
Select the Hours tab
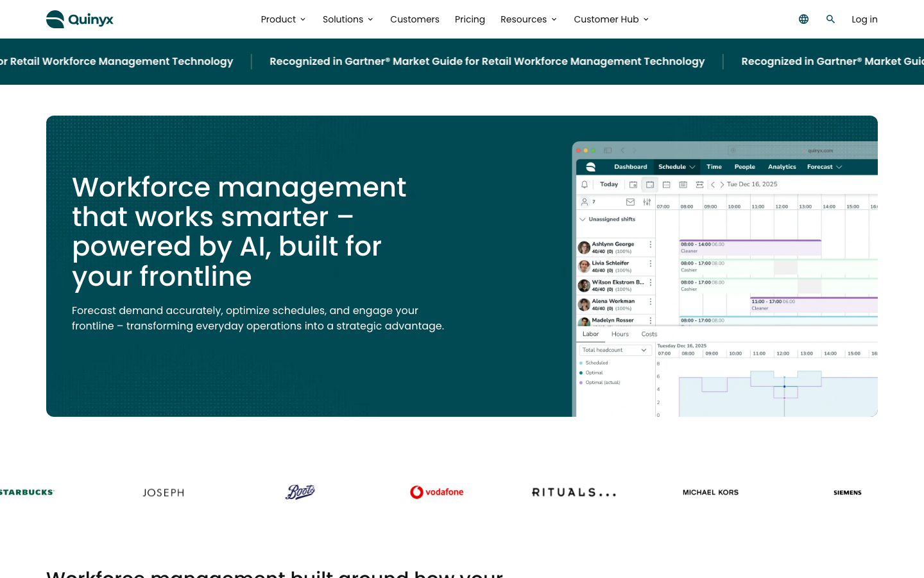point(620,334)
